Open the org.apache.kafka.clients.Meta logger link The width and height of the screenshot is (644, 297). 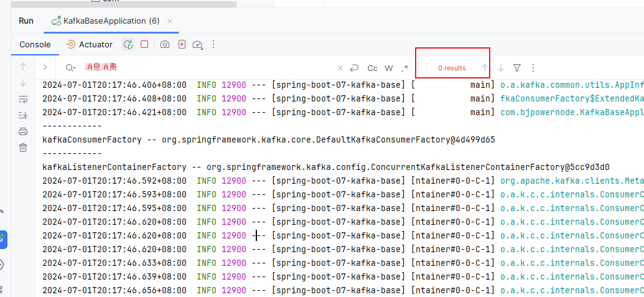tap(572, 181)
